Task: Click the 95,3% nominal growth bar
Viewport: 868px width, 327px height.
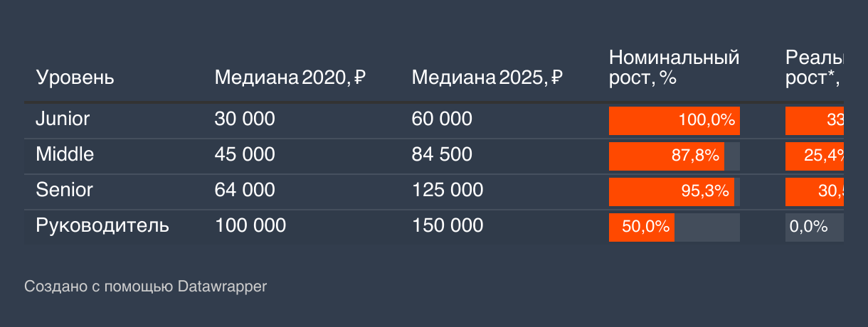Action: point(672,191)
